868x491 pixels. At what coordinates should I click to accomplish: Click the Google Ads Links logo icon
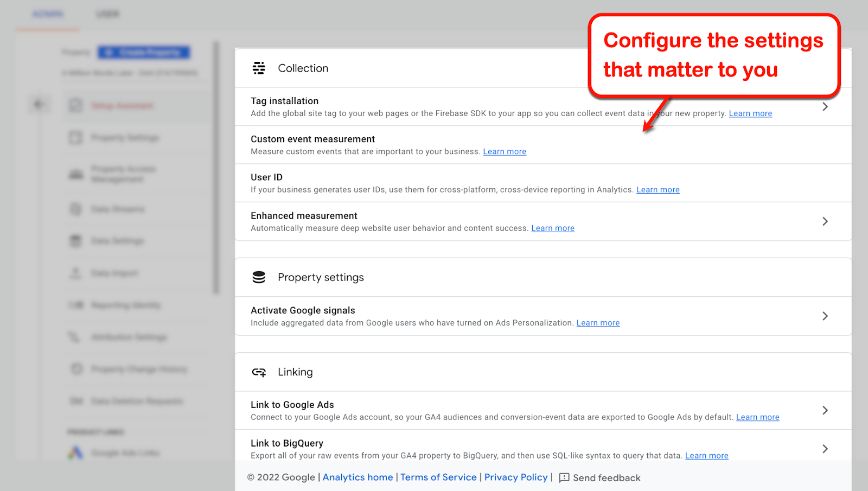(x=76, y=452)
